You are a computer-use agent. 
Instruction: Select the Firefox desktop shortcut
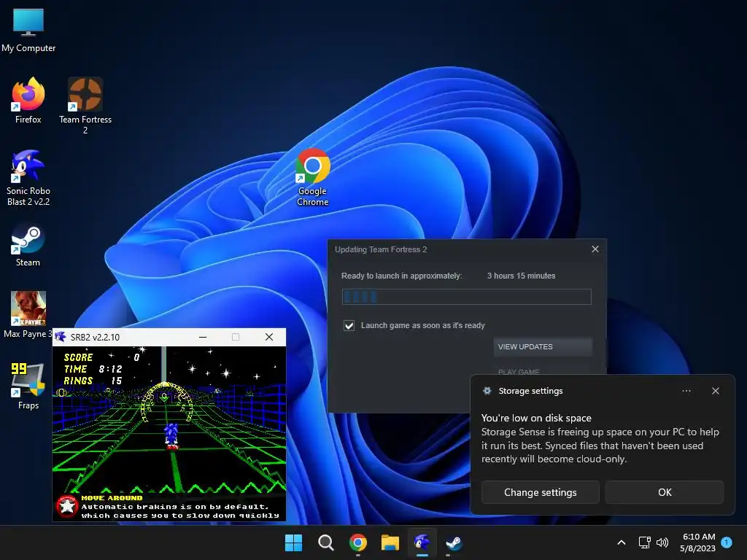point(28,101)
